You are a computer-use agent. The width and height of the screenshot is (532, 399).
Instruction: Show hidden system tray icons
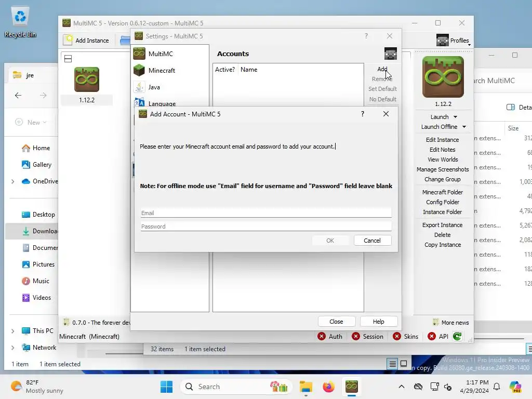click(x=402, y=387)
